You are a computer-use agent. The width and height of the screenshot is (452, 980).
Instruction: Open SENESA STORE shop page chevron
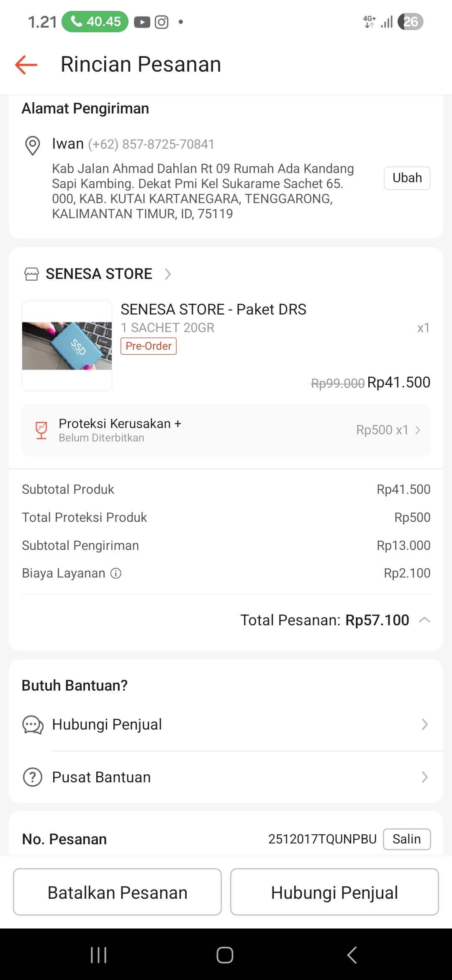tap(168, 274)
